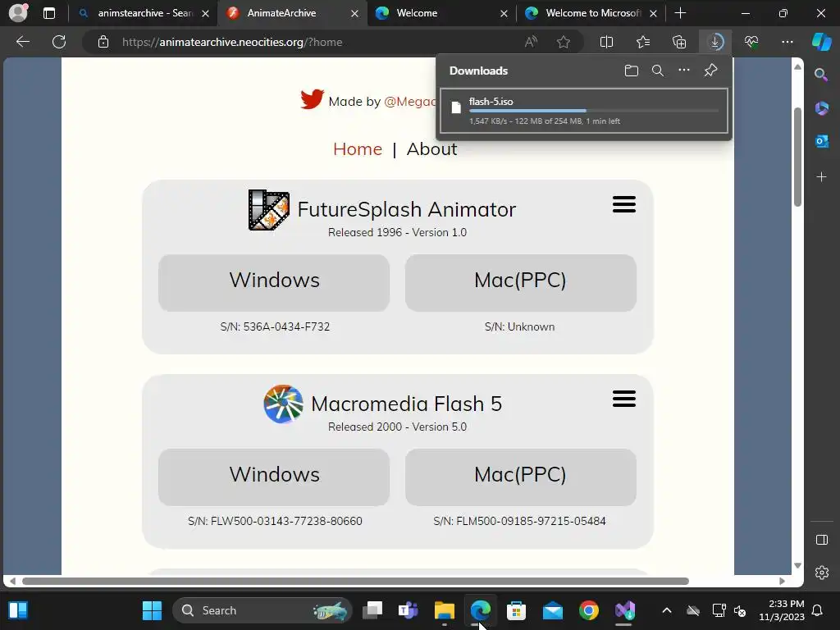Click the flash-5.iso download progress bar
The image size is (840, 630).
[x=594, y=111]
